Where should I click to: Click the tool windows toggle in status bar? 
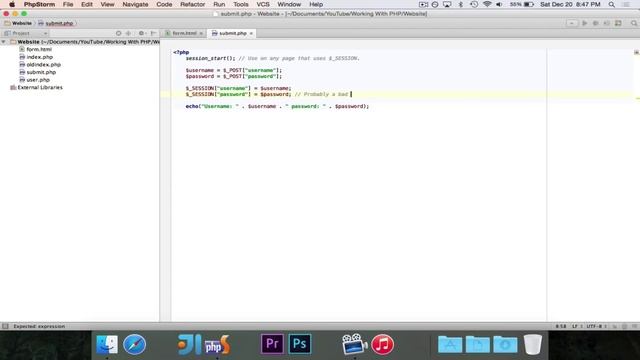coord(5,326)
